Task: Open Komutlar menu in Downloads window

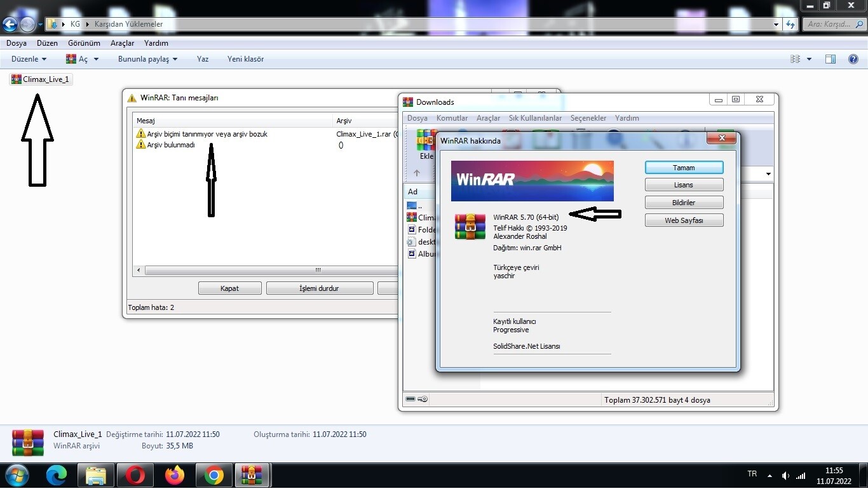Action: coord(452,118)
